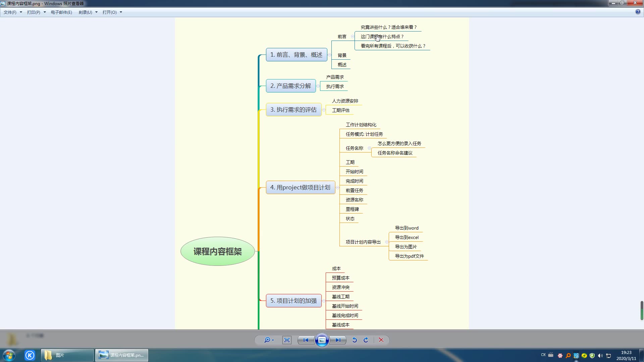
Task: Open the 文件 menu
Action: [x=11, y=12]
